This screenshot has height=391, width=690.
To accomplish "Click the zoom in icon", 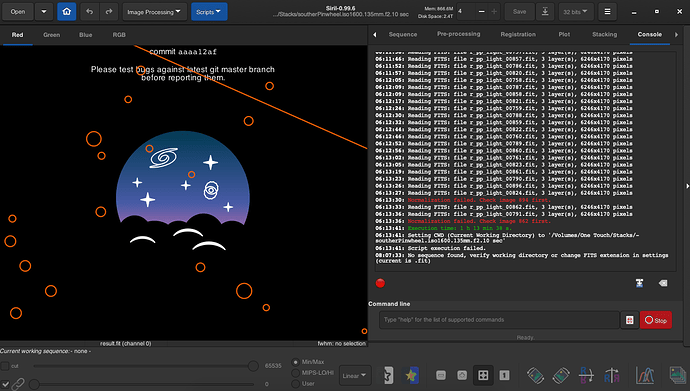I will tap(462, 375).
